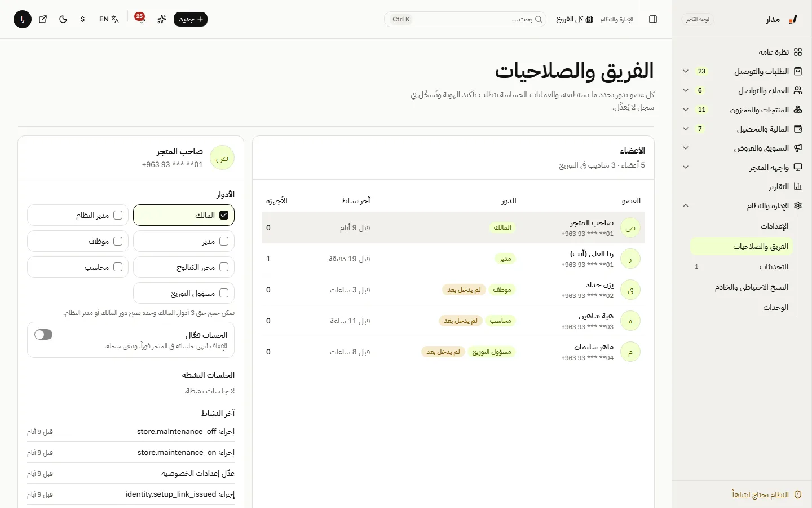The height and width of the screenshot is (508, 812).
Task: Check the موظف role checkbox
Action: coord(118,241)
